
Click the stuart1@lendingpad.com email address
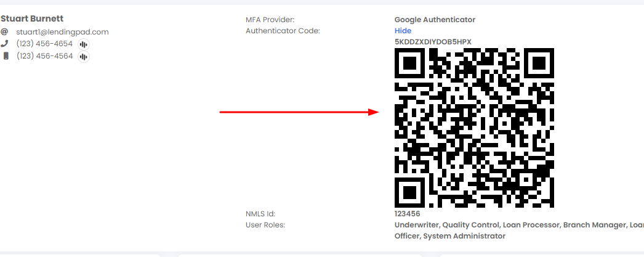pyautogui.click(x=62, y=32)
